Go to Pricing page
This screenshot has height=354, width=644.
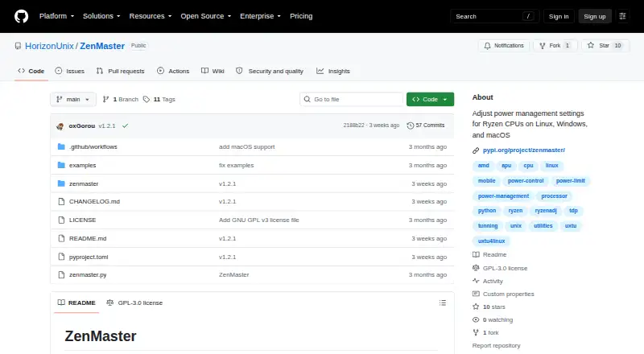pyautogui.click(x=301, y=16)
